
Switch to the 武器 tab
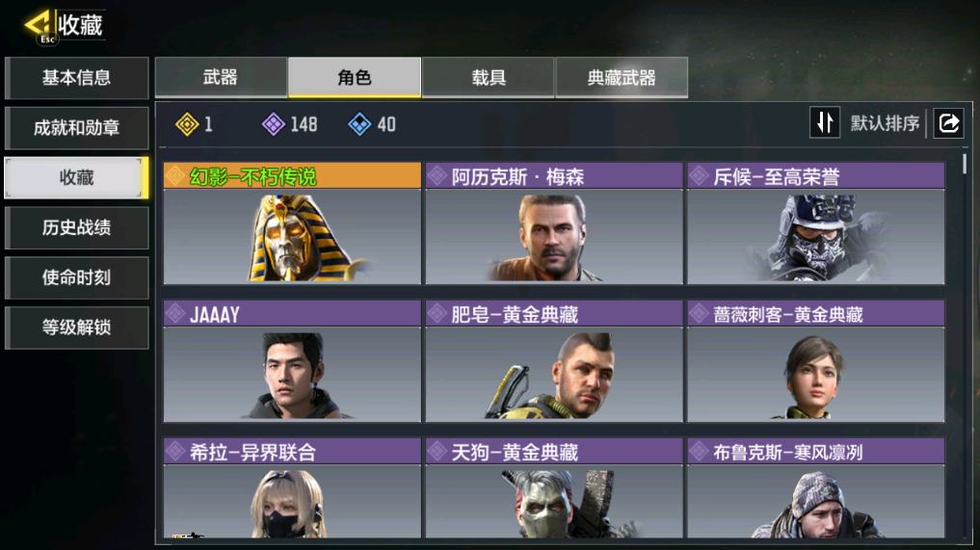point(221,77)
